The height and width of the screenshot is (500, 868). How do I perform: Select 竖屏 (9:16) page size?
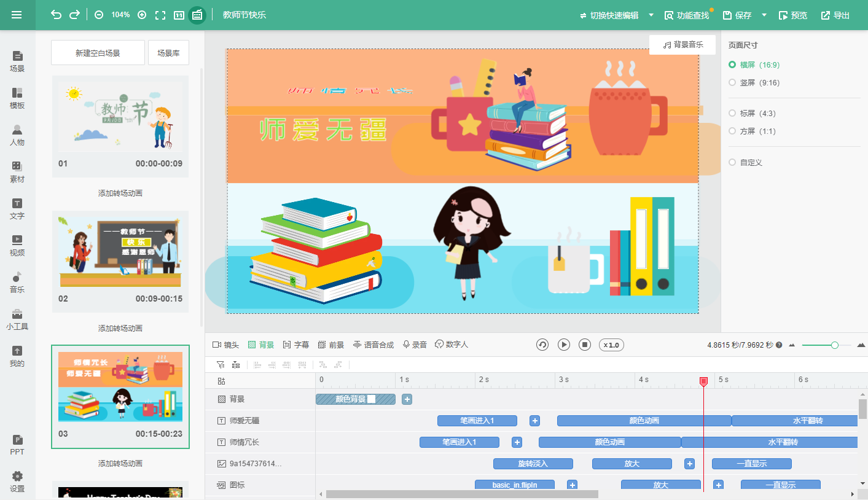click(x=754, y=82)
